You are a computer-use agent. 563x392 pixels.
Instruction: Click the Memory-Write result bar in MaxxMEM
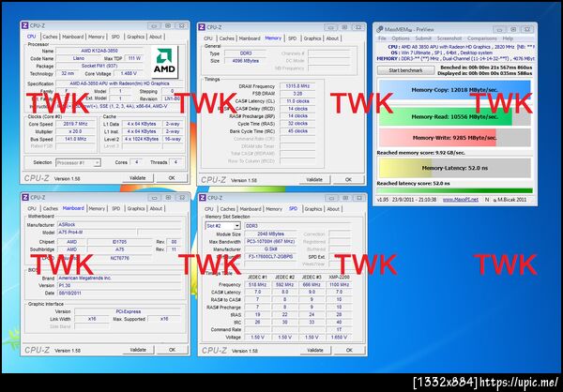tap(454, 138)
